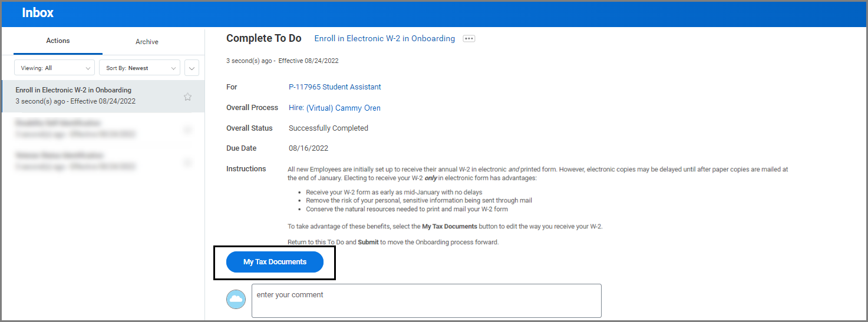The image size is (868, 322).
Task: Switch to the Actions tab
Action: pyautogui.click(x=58, y=41)
